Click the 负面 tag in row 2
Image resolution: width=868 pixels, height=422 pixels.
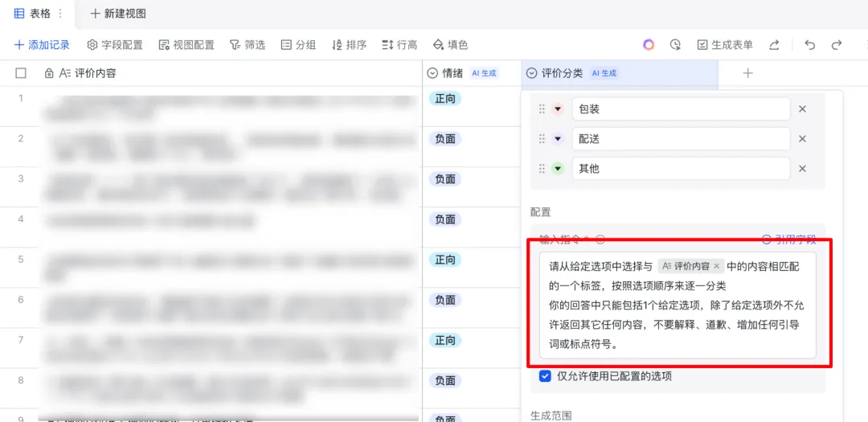point(445,139)
